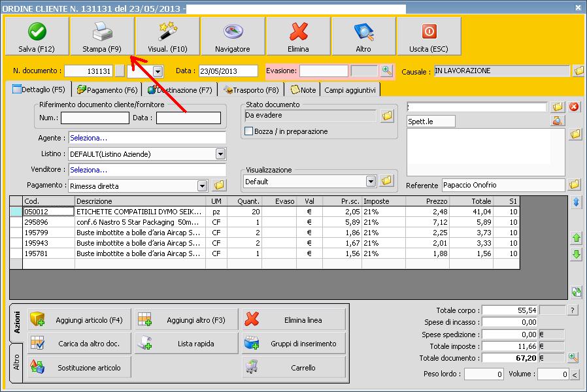Click the magnifier icon next to Evasione
The image size is (587, 392).
tap(386, 71)
